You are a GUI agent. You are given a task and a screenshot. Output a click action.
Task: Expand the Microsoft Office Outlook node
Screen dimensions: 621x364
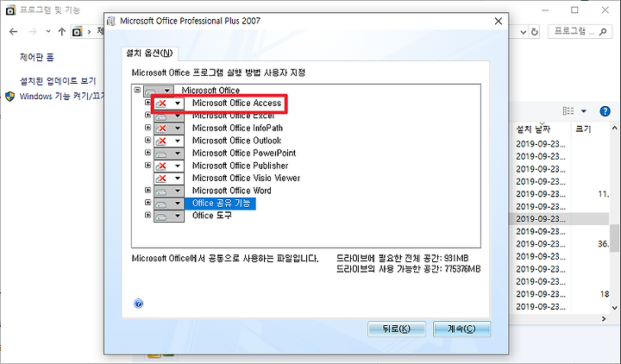point(147,141)
